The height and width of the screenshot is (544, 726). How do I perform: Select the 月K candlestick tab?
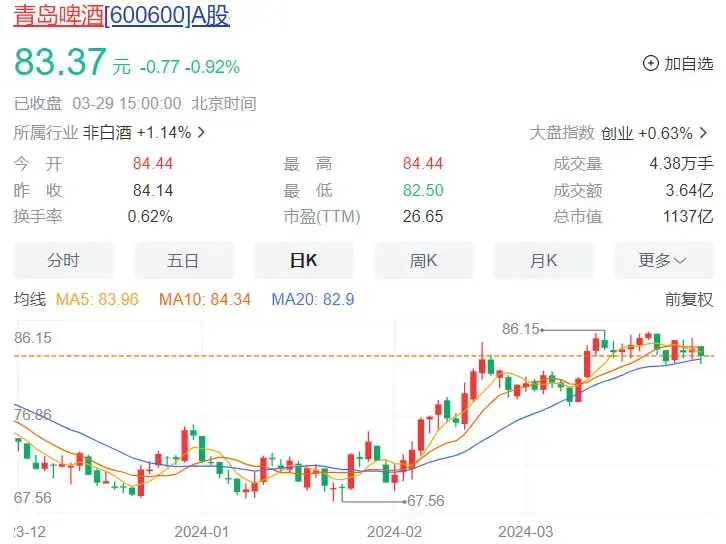point(544,260)
